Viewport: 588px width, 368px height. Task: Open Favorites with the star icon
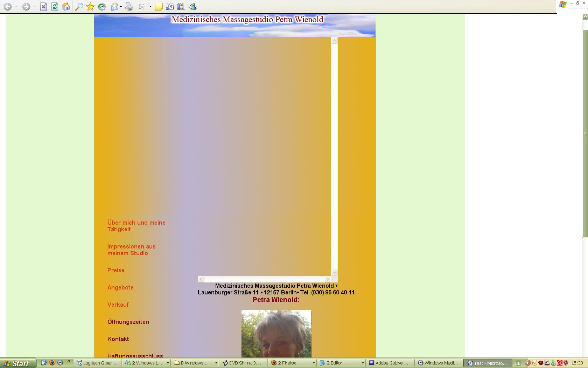click(x=90, y=7)
